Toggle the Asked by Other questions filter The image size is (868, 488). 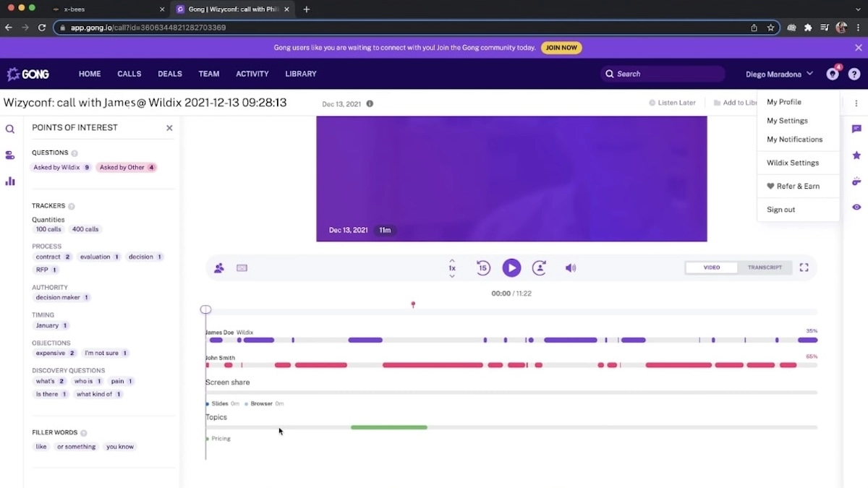[127, 168]
